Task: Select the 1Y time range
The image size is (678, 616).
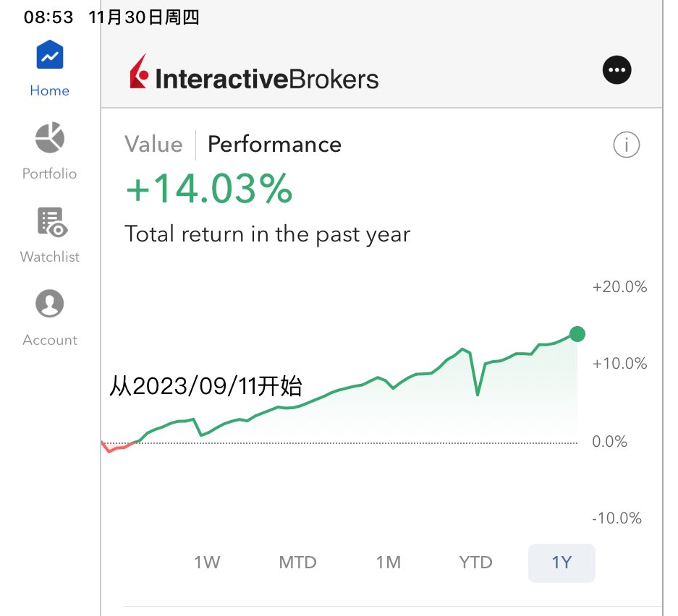Action: click(x=562, y=563)
